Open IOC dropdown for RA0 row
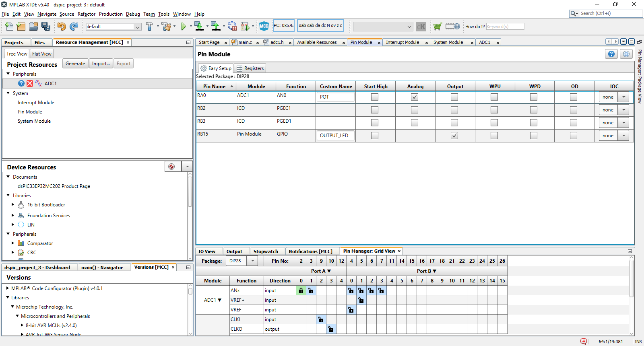The height and width of the screenshot is (346, 644). [x=624, y=97]
